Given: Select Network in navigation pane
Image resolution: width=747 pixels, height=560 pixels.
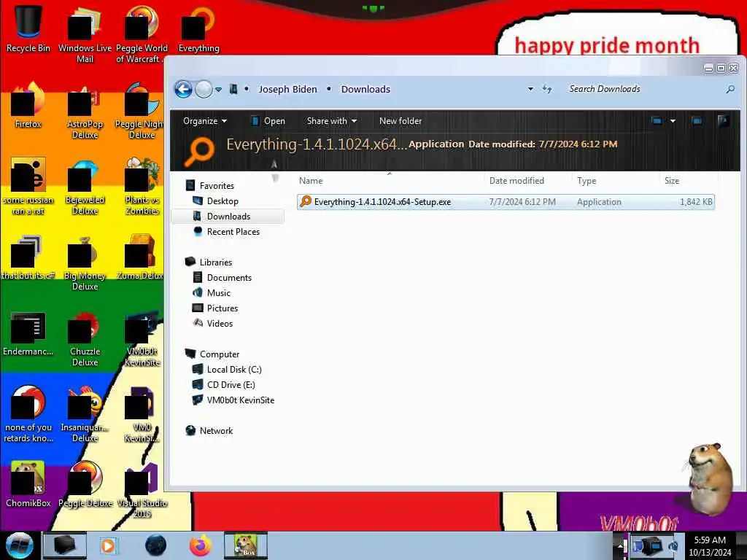Looking at the screenshot, I should pyautogui.click(x=216, y=430).
